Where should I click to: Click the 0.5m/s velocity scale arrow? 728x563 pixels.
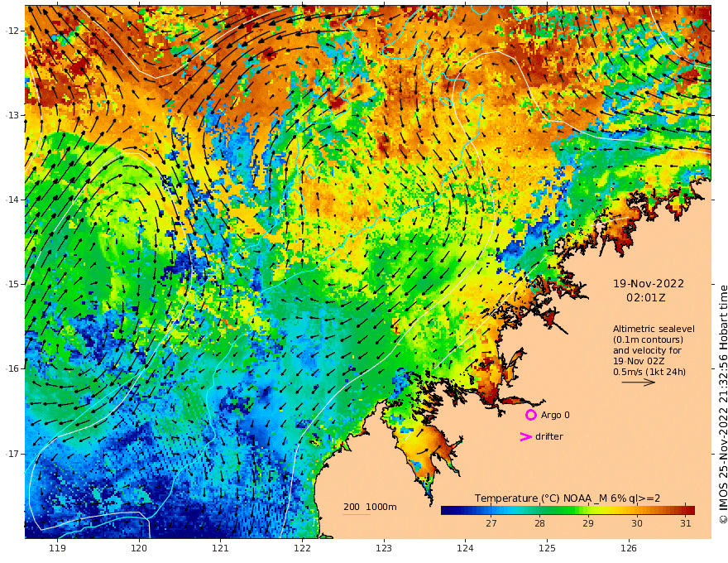(639, 383)
